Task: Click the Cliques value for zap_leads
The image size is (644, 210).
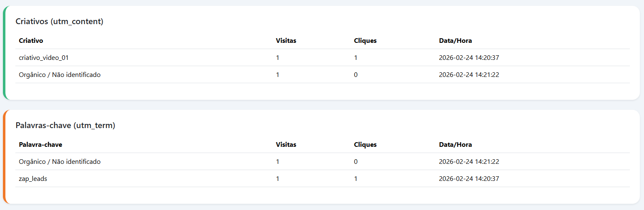Action: tap(356, 179)
